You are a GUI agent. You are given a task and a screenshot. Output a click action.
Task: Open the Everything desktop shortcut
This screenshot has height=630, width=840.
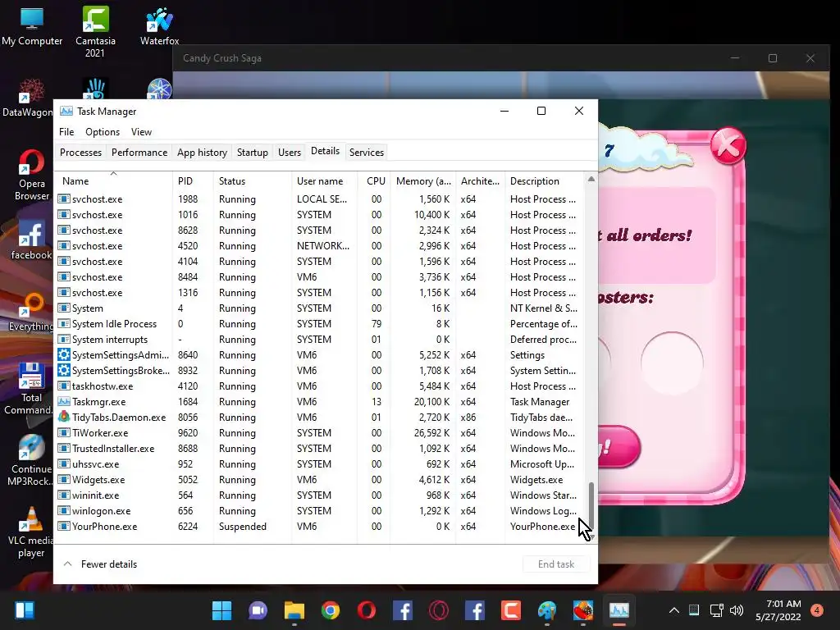31,312
